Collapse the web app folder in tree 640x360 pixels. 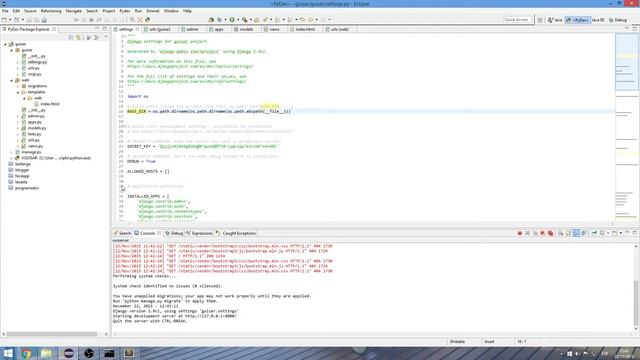pyautogui.click(x=11, y=80)
